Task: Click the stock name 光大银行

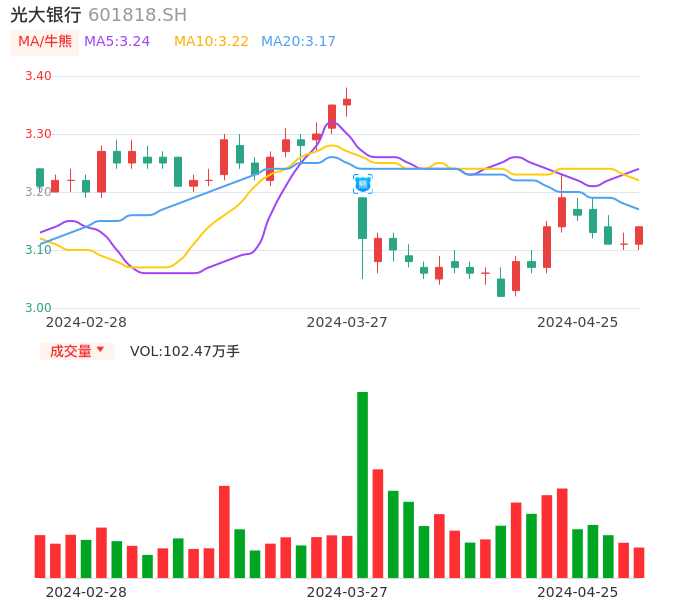Action: [x=46, y=15]
